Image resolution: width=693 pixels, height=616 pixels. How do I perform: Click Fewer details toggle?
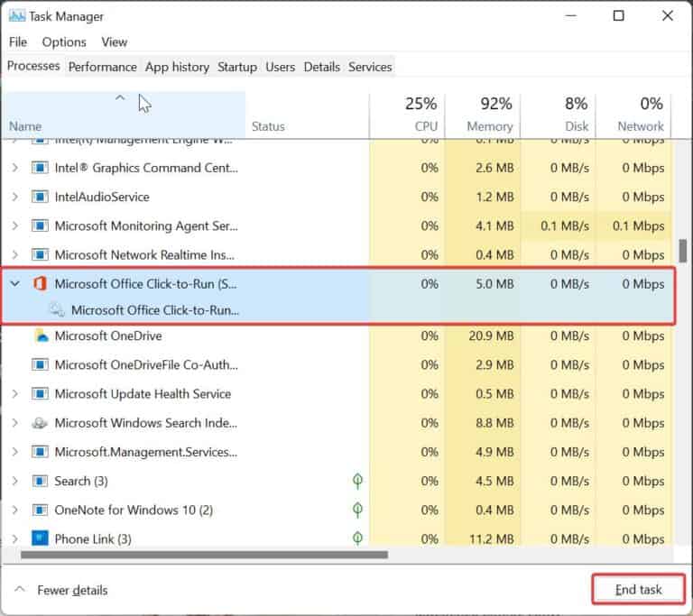(x=62, y=590)
